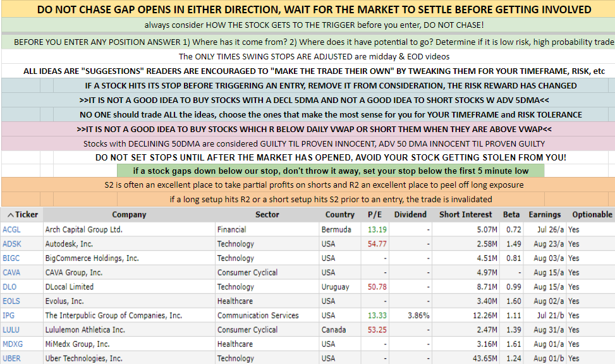Viewport: 615px width, 364px height.
Task: Sort by the Earnings column header
Action: pos(545,215)
